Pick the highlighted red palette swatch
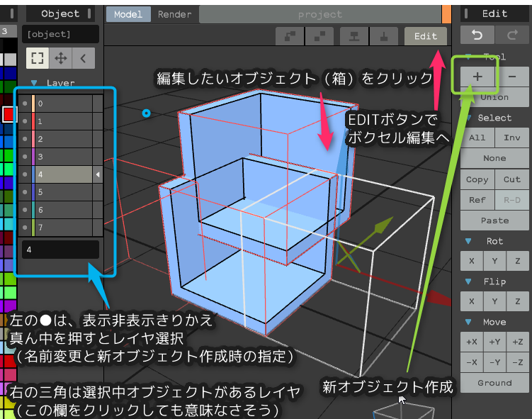 (9, 114)
